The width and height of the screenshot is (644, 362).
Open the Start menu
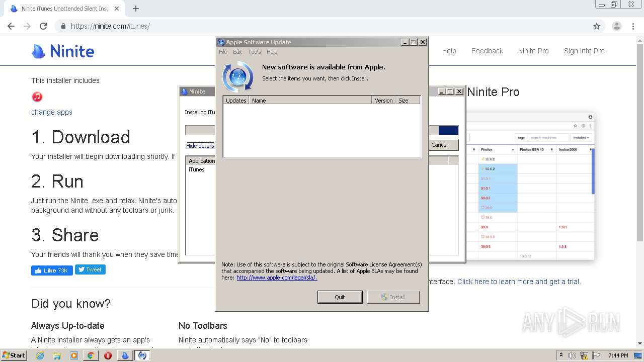pos(14,355)
